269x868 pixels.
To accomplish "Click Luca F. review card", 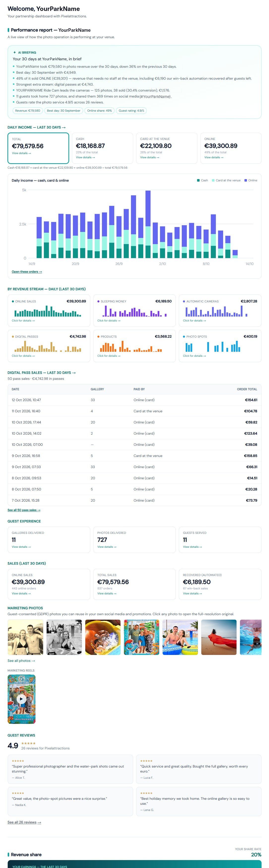I will coord(199,769).
